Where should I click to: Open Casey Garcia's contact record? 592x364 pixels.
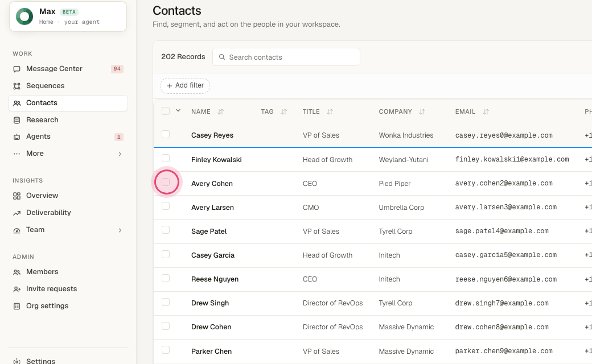pos(213,255)
